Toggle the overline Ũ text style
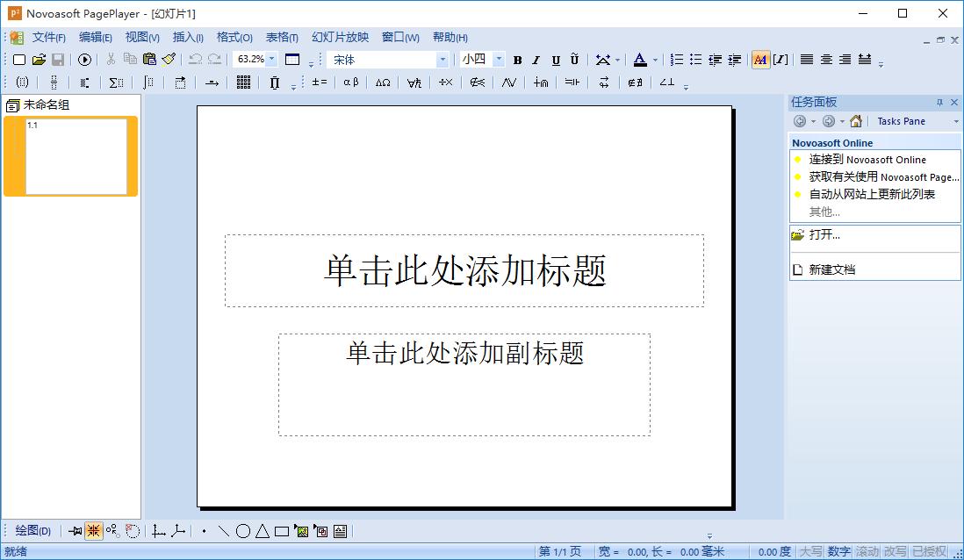Viewport: 964px width, 560px height. 575,60
